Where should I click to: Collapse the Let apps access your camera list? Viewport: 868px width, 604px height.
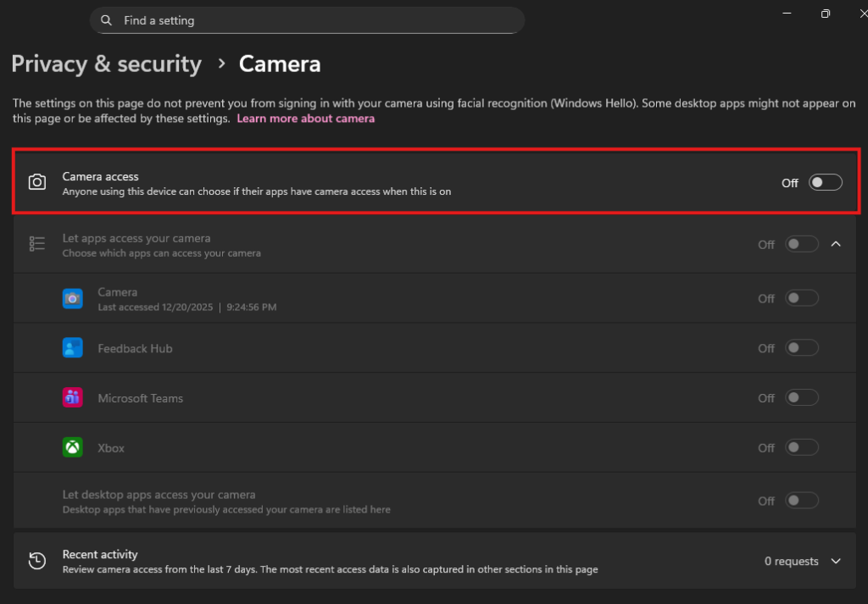point(837,244)
